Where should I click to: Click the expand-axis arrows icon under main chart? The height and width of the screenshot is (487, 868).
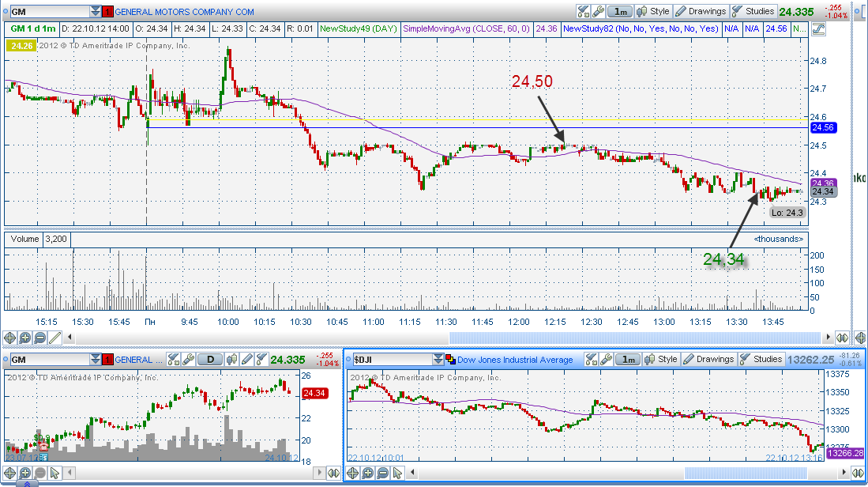842,338
